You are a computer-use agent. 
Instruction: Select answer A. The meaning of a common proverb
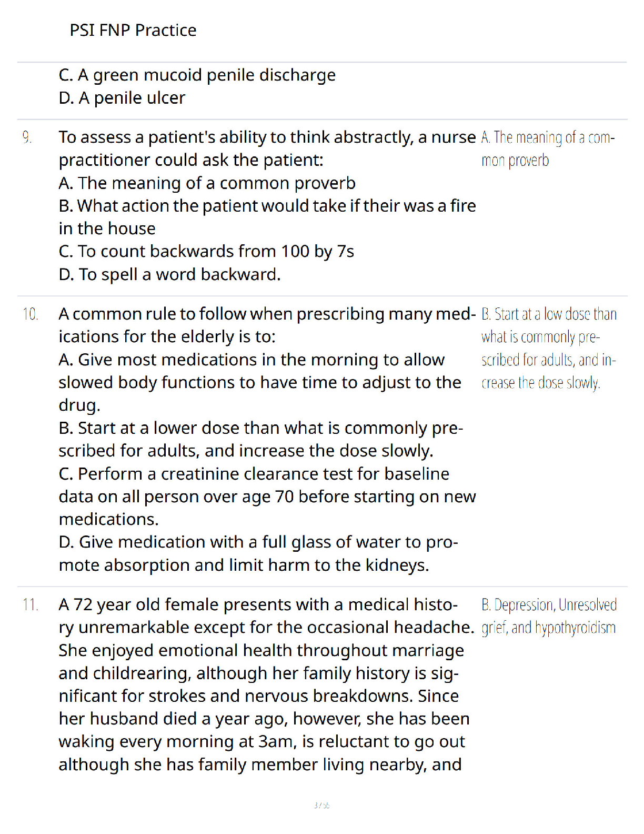click(x=207, y=183)
